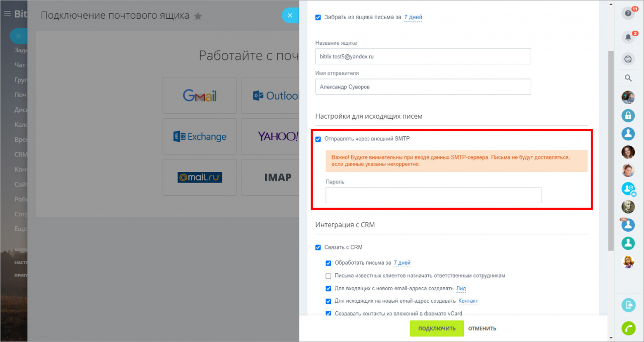Image resolution: width=644 pixels, height=342 pixels.
Task: Click the ОТМЕНИТЬ link
Action: [x=482, y=328]
